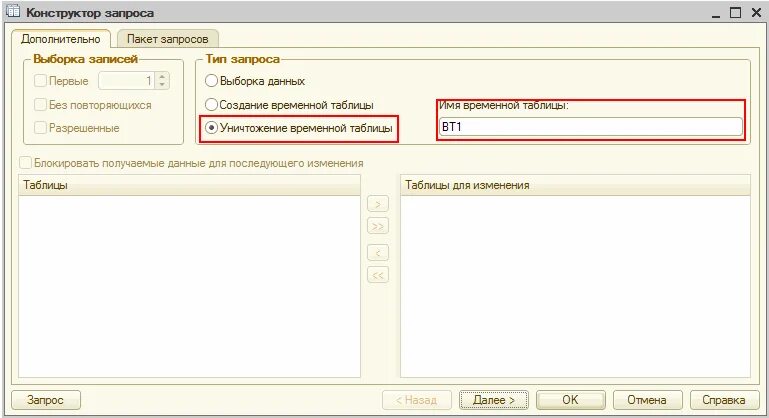769x418 pixels.
Task: Click the Назад button
Action: pos(416,400)
